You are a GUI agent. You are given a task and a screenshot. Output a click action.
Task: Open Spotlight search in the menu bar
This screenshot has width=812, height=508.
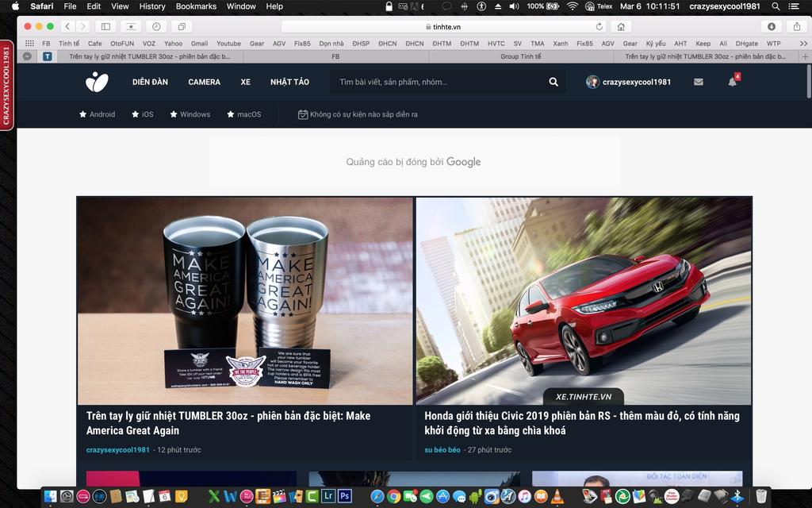click(x=776, y=6)
